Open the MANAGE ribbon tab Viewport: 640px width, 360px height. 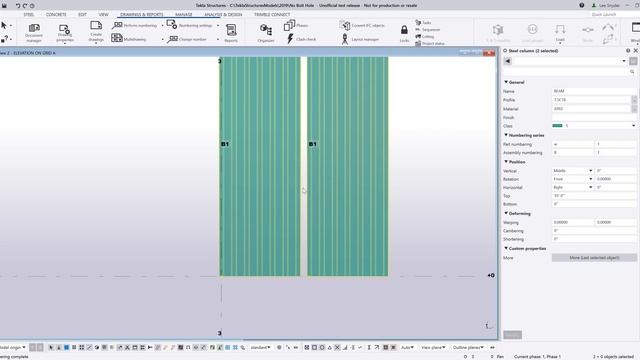tap(184, 14)
